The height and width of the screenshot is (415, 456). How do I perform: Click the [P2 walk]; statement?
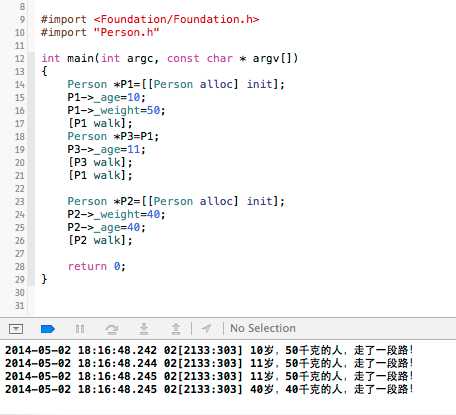point(100,240)
